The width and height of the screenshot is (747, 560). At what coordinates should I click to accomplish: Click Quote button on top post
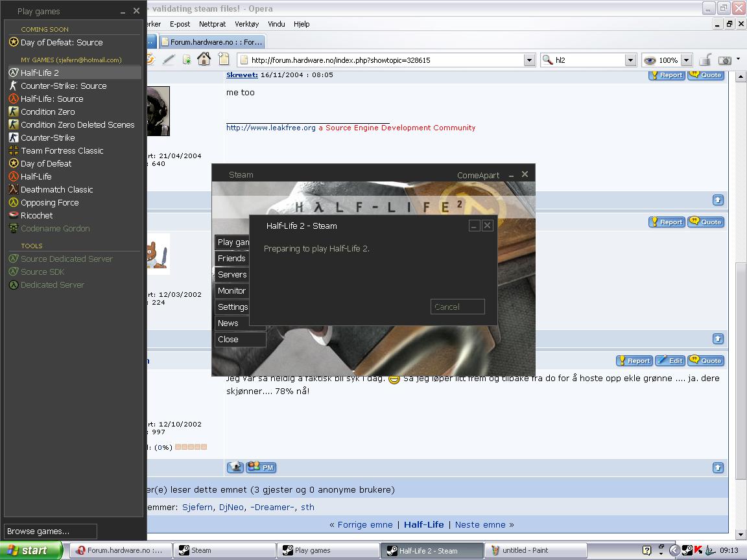705,75
